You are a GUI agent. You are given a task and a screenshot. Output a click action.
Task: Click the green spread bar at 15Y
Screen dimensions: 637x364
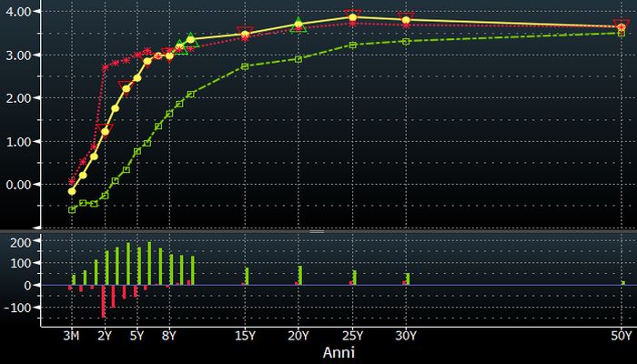click(x=247, y=276)
